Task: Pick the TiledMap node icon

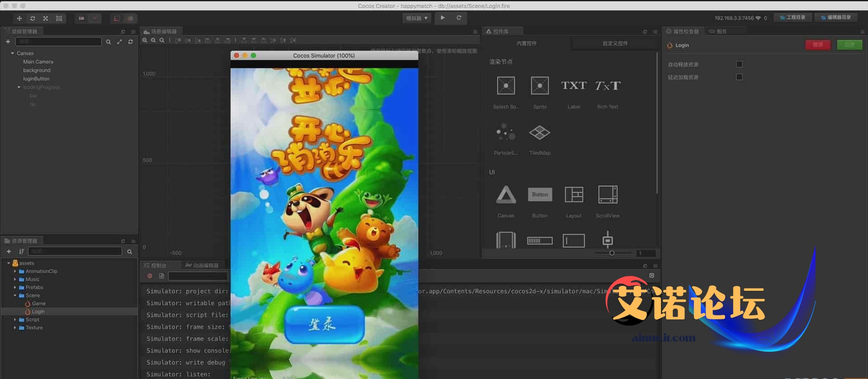Action: pyautogui.click(x=540, y=133)
